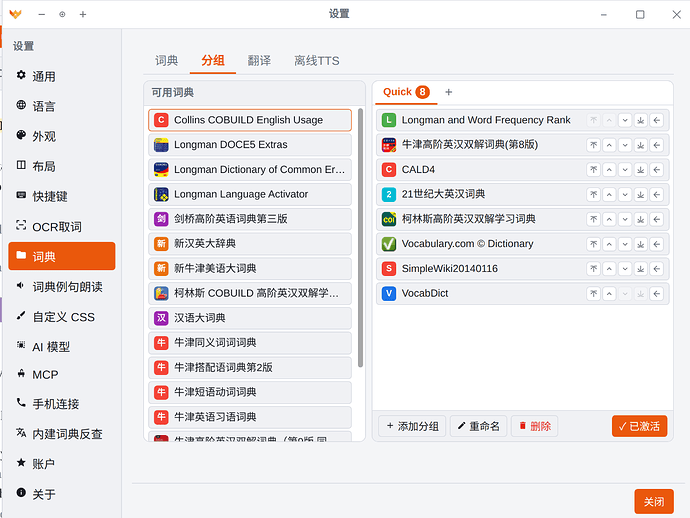This screenshot has height=518, width=690.
Task: Select the Quick group tab
Action: click(x=406, y=92)
